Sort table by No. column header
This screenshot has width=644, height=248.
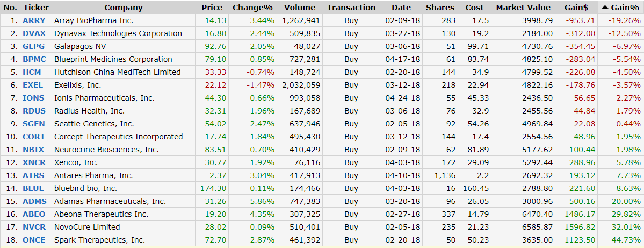(10, 8)
